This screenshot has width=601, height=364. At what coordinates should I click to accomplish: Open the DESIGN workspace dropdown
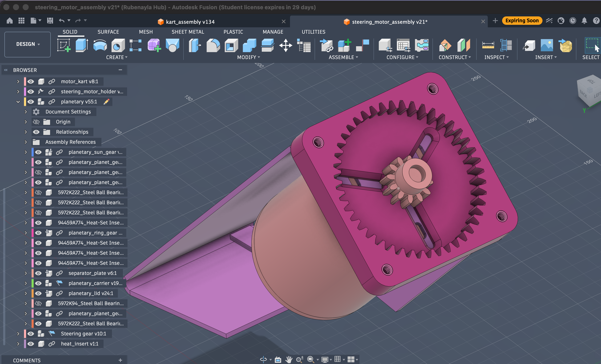(x=28, y=44)
